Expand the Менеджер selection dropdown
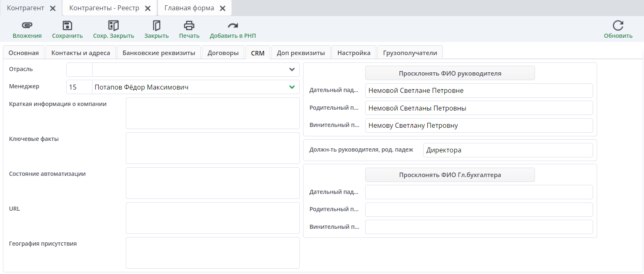644x274 pixels. tap(292, 87)
